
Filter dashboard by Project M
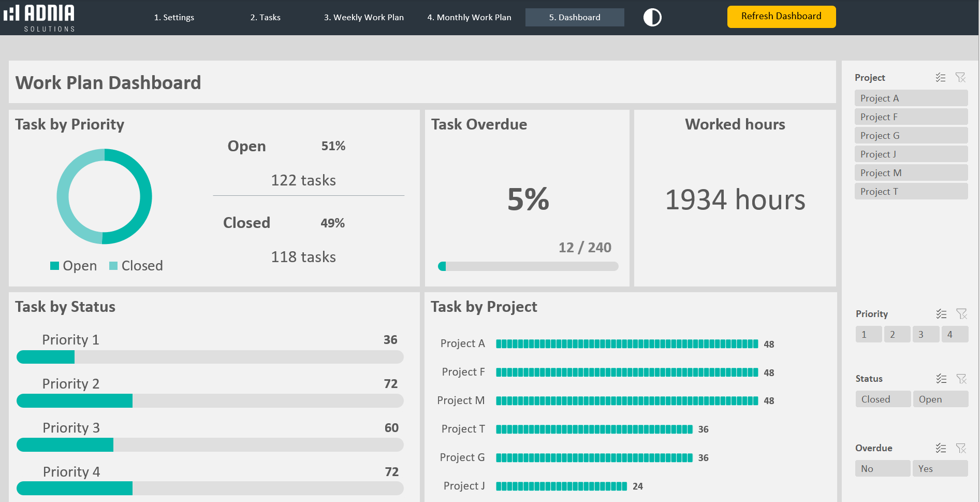coord(911,173)
